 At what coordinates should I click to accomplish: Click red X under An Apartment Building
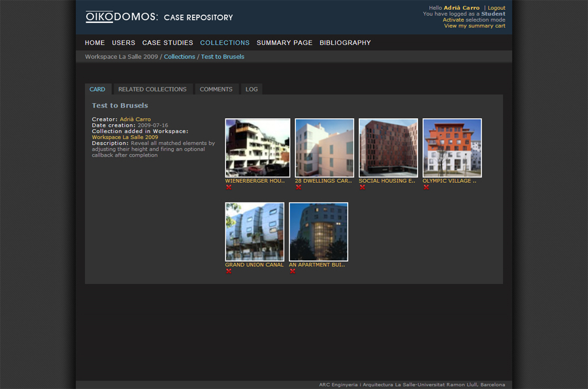pyautogui.click(x=293, y=272)
